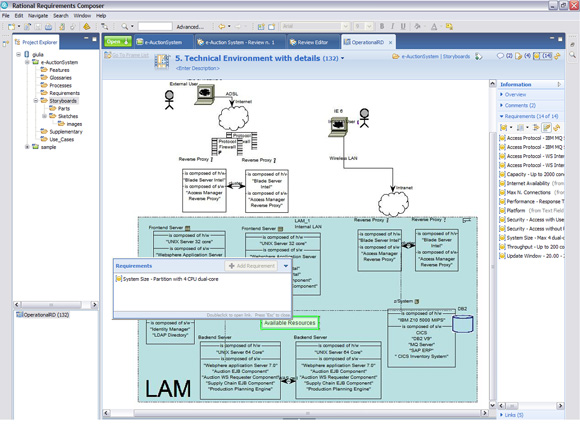Open the Window menu

82,16
